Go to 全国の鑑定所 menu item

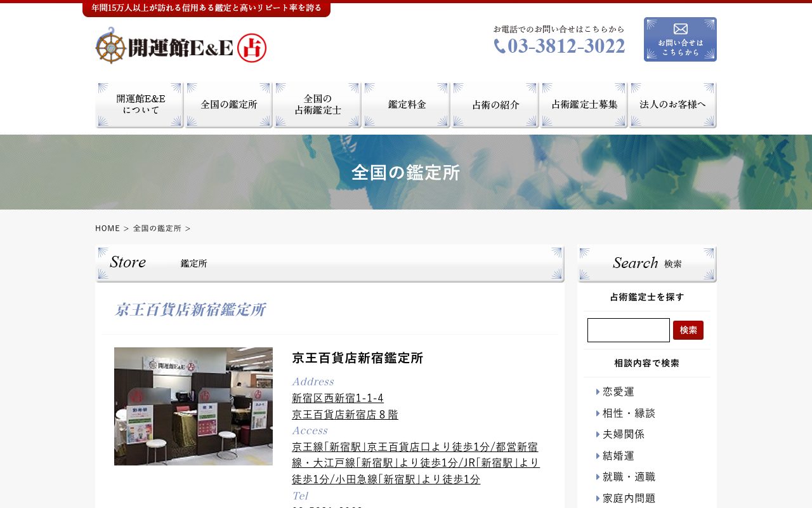point(228,105)
